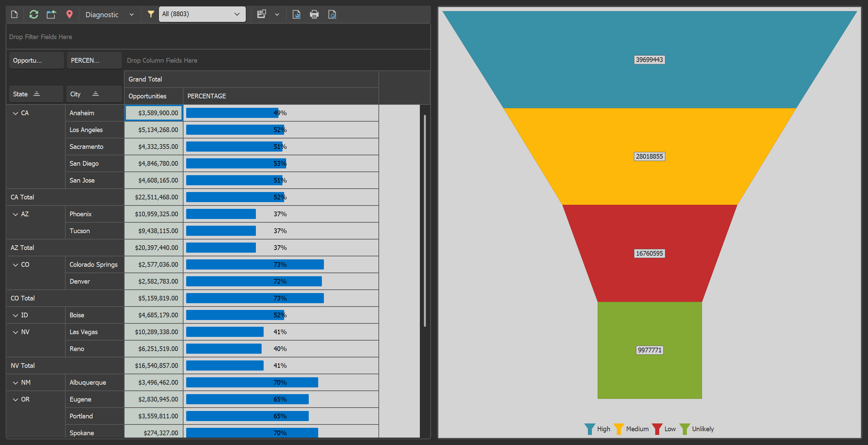The height and width of the screenshot is (445, 868).
Task: Click the new blank document icon
Action: (x=14, y=14)
